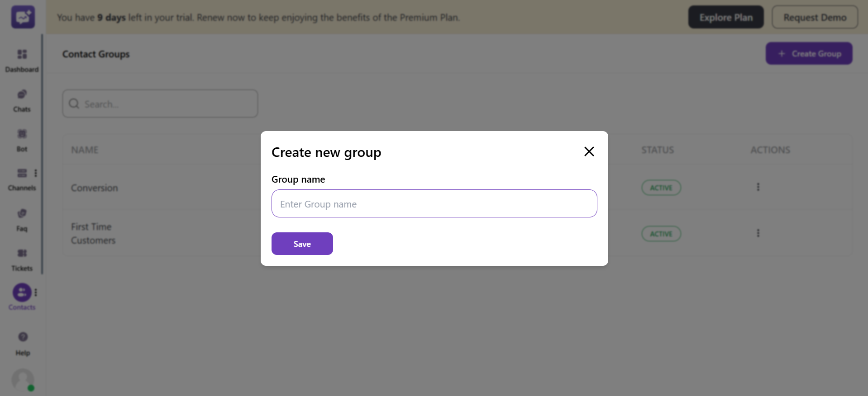Click the app logo
The image size is (868, 396).
pyautogui.click(x=22, y=17)
